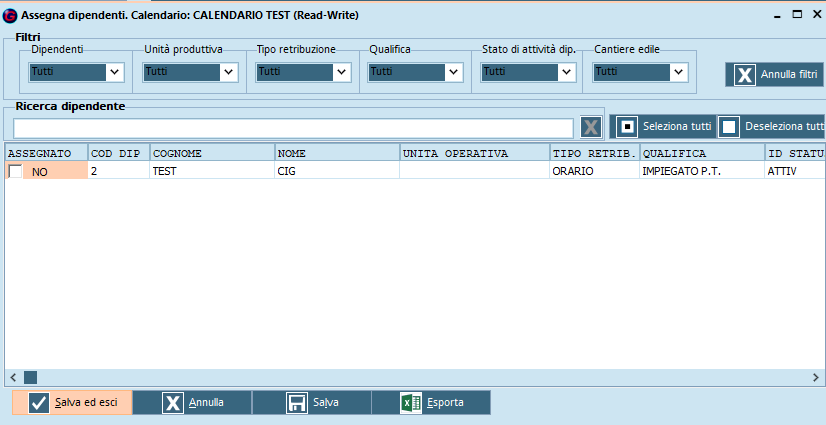Sort by COD DIP column header
Image resolution: width=826 pixels, height=425 pixels.
click(x=119, y=153)
